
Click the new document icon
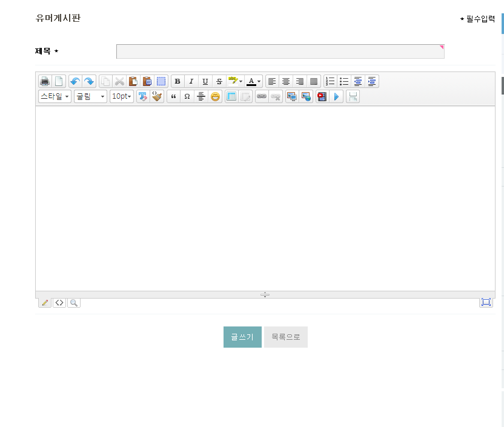tap(59, 81)
